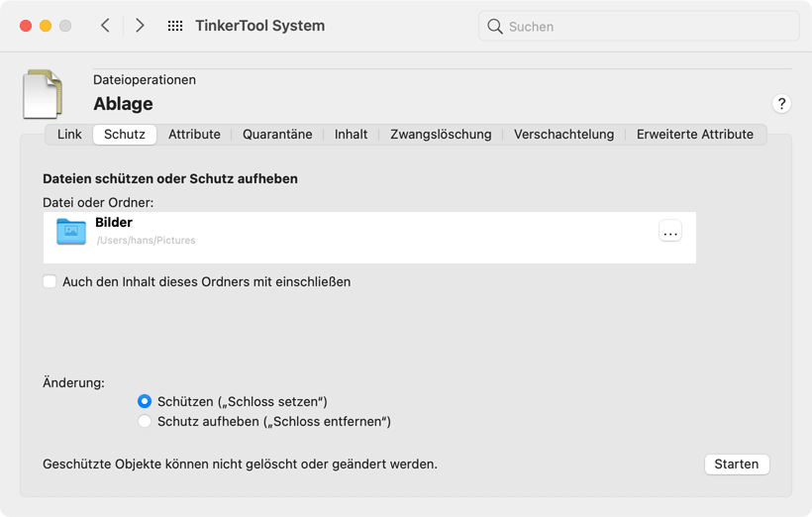Click the Änderung label
Viewport: 812px width, 517px height.
pos(73,383)
